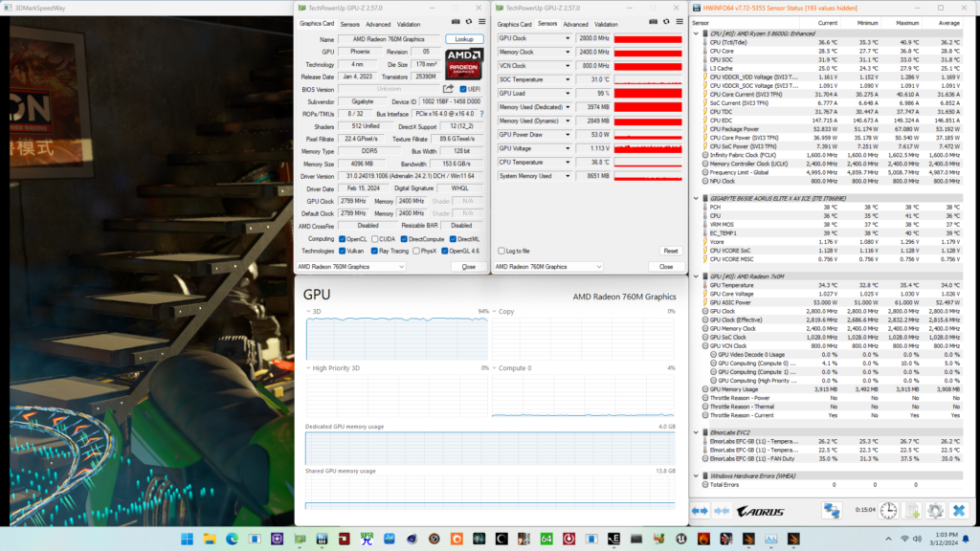Click the AMD Radeon Graphics logo in GPU-Z
The width and height of the screenshot is (980, 551).
[463, 64]
